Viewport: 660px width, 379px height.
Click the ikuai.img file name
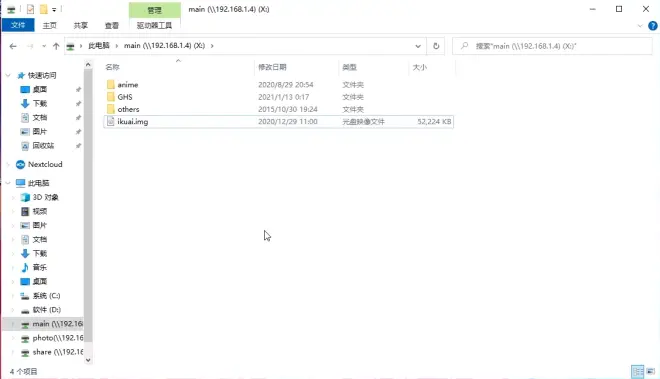(x=133, y=121)
